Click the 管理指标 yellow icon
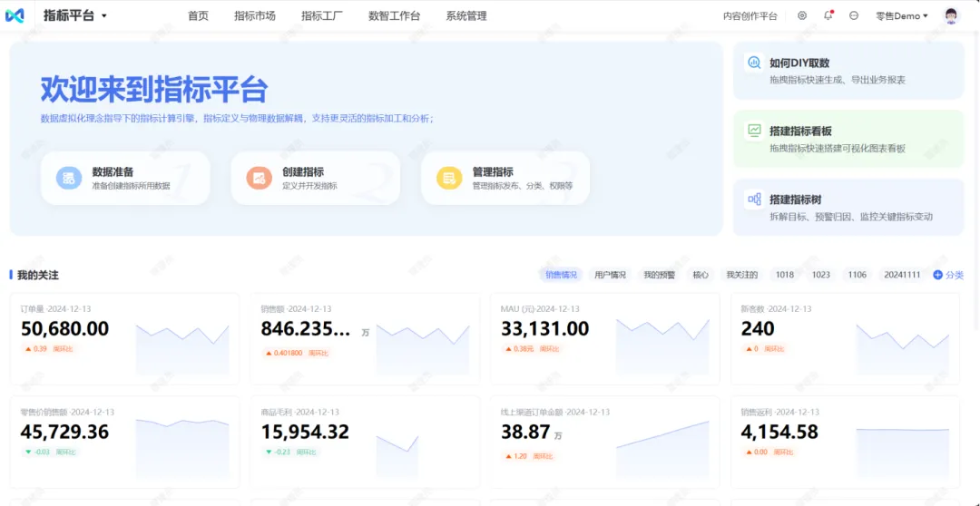The height and width of the screenshot is (506, 980). (x=449, y=178)
